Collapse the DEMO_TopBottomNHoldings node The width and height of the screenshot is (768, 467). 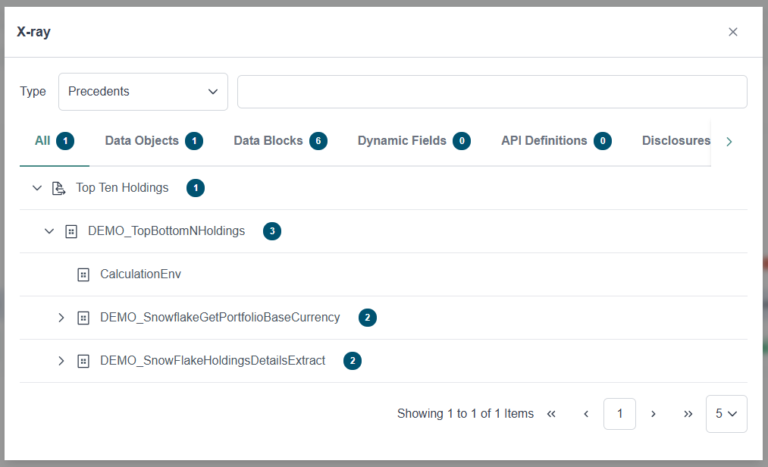coord(49,231)
